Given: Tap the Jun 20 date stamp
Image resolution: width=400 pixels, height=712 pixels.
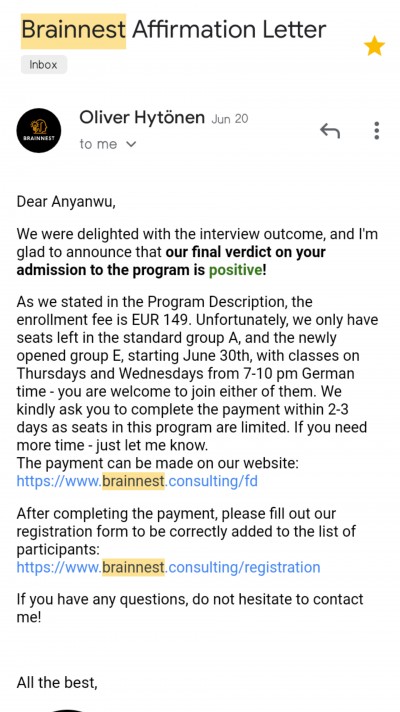Looking at the screenshot, I should point(230,119).
